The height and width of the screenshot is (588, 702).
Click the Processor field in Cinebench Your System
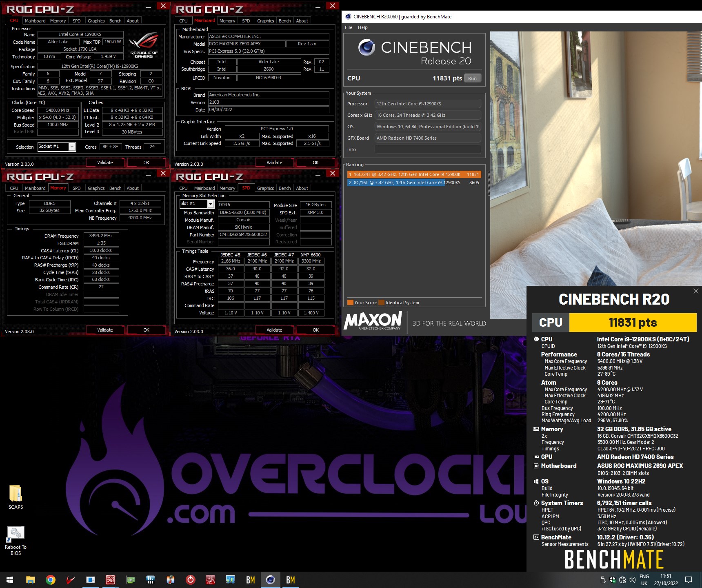click(428, 104)
